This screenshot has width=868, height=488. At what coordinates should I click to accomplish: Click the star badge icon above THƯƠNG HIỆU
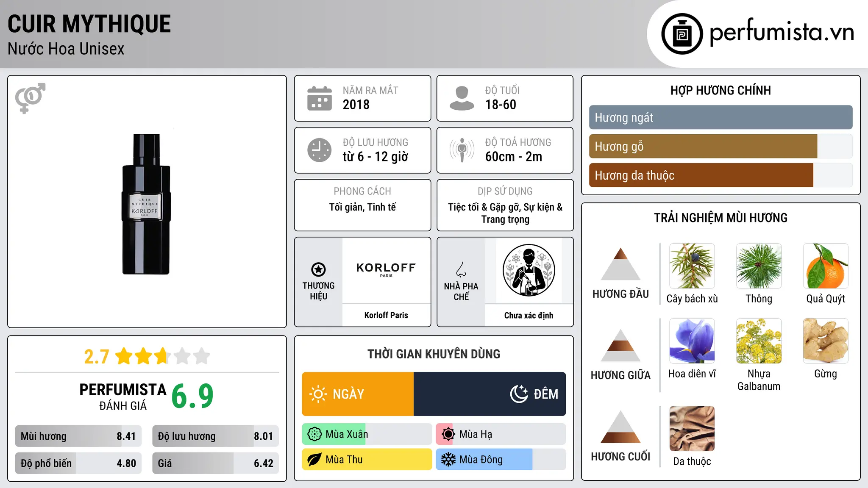[318, 269]
